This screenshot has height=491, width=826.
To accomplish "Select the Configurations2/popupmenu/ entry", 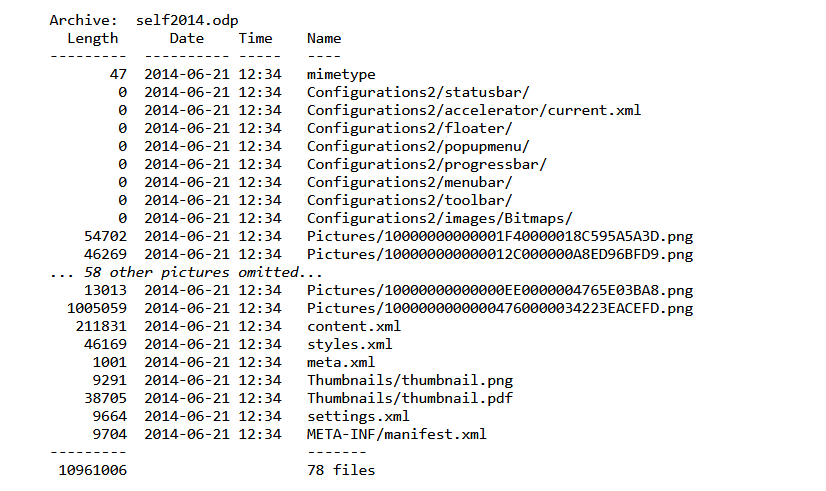I will (x=418, y=146).
